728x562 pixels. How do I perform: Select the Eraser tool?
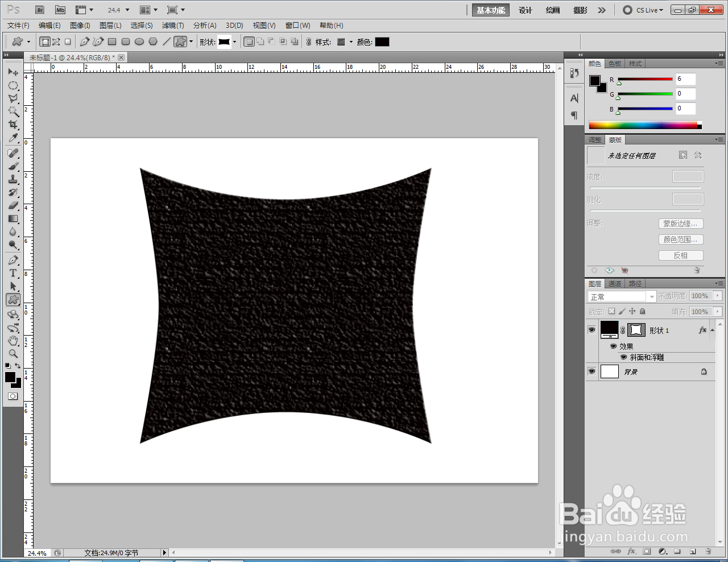click(13, 205)
